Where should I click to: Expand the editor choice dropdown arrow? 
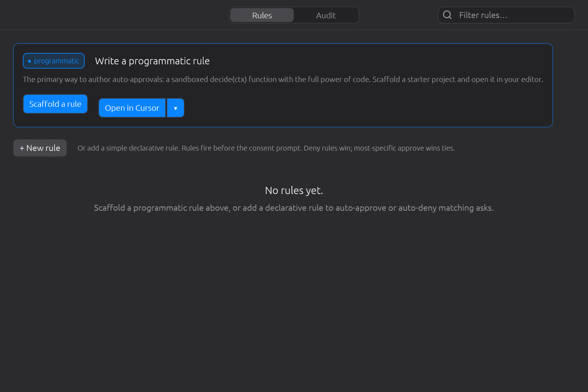176,108
